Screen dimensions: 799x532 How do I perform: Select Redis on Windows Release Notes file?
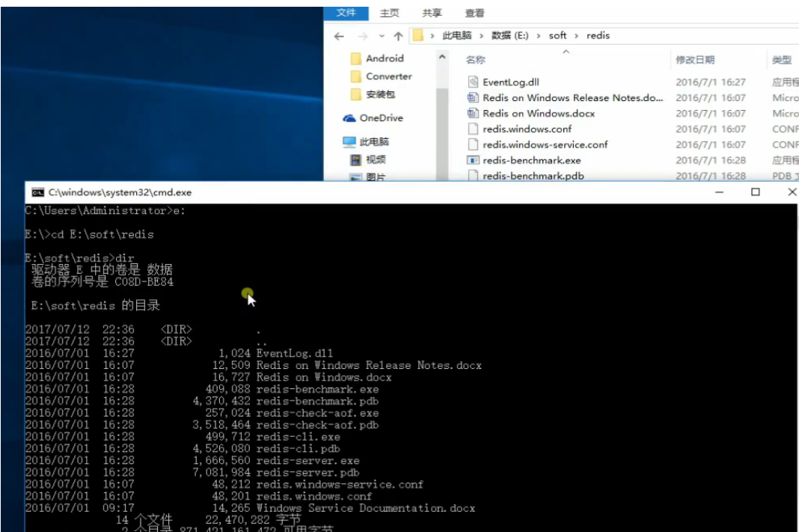click(573, 98)
